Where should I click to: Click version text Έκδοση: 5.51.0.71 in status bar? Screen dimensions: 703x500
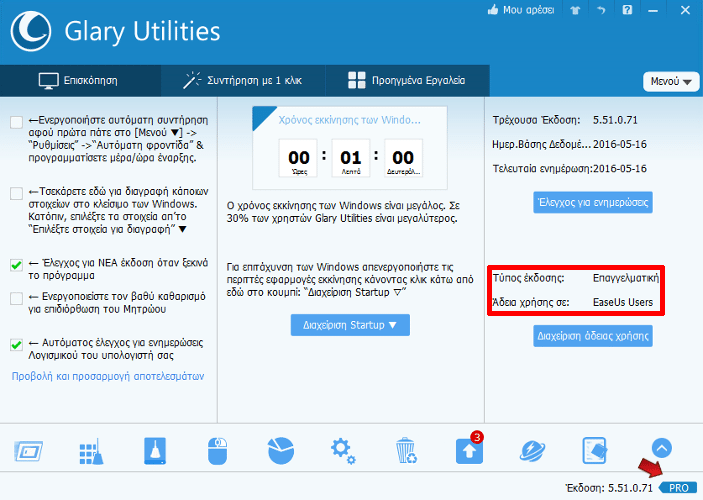[x=609, y=488]
